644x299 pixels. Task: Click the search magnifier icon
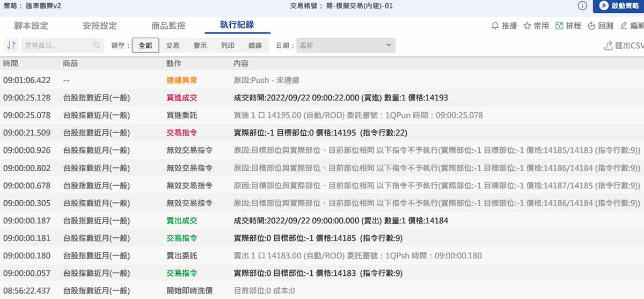coord(97,46)
